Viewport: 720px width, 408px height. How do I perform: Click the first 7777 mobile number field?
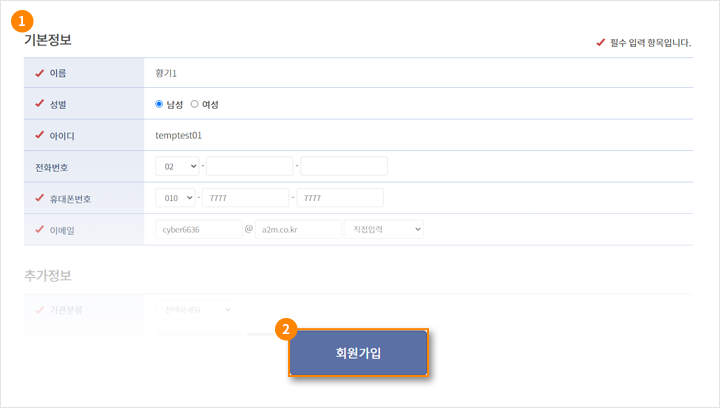pos(246,198)
